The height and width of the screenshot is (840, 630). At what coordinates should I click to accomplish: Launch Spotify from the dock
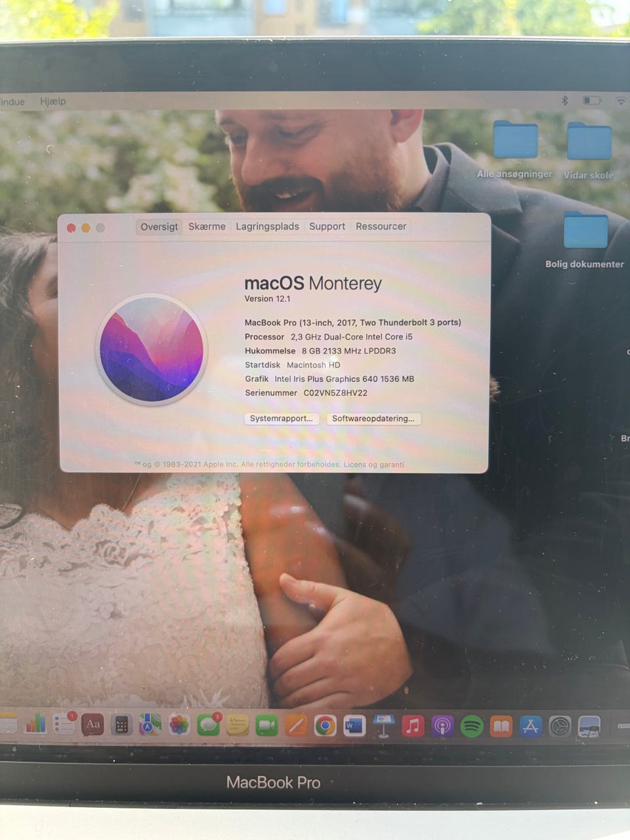click(x=472, y=726)
